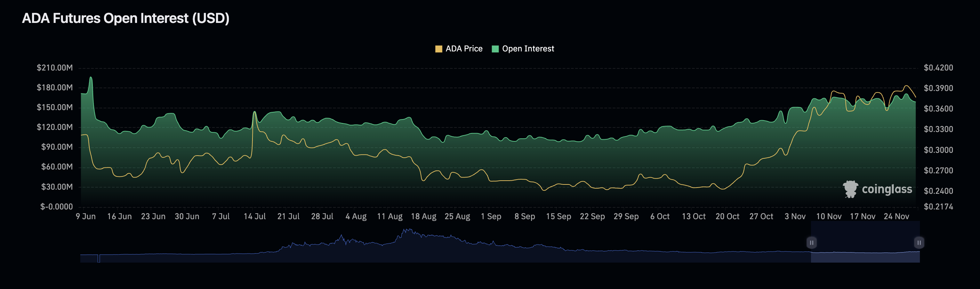Viewport: 980px width, 289px height.
Task: Click the 21 Jul date label
Action: coord(289,216)
